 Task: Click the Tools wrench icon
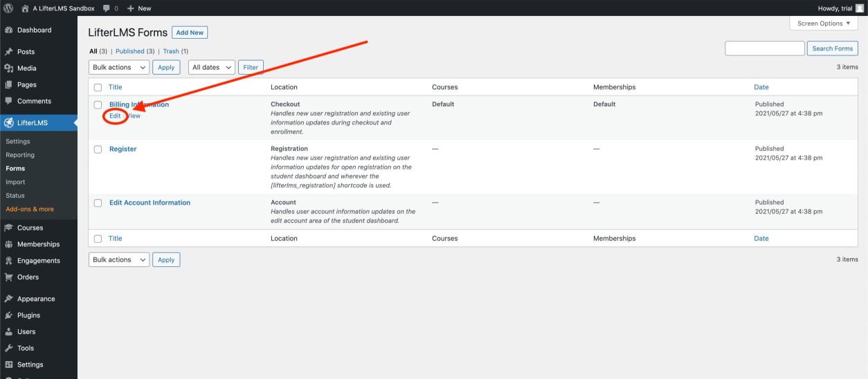coord(8,349)
